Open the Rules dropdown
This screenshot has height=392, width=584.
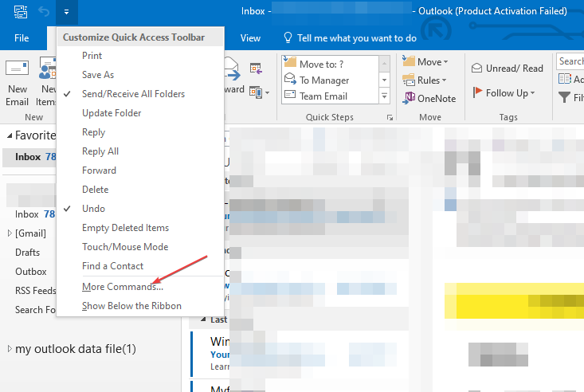(x=425, y=80)
